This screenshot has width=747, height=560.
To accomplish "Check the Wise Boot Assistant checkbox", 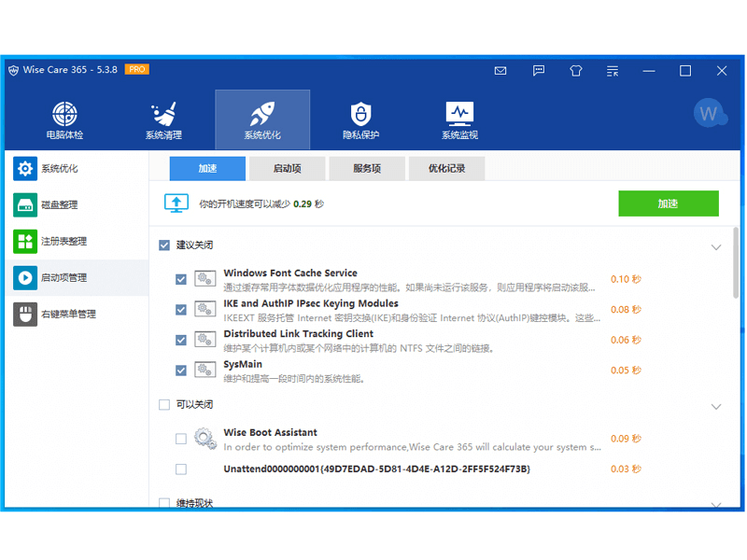I will pyautogui.click(x=181, y=439).
